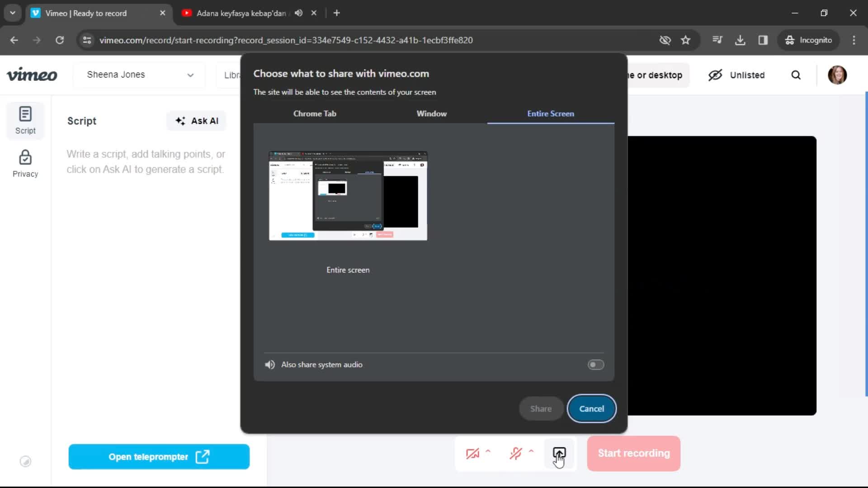Click the Unlisted label in header
The height and width of the screenshot is (488, 868).
tap(747, 75)
